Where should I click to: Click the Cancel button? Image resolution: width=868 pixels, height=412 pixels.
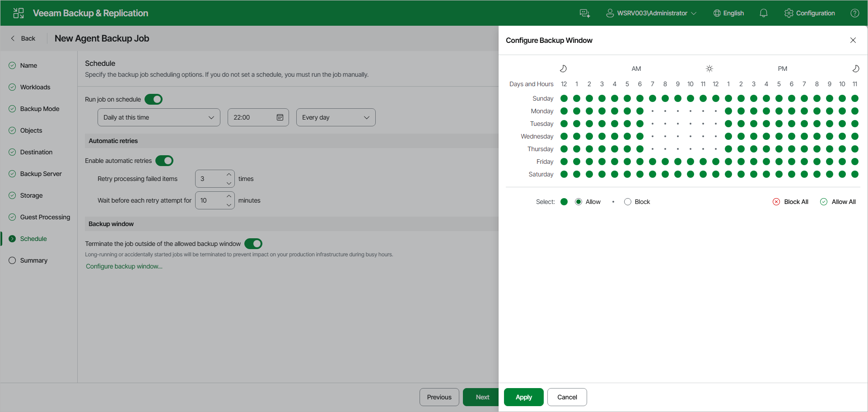coord(567,397)
